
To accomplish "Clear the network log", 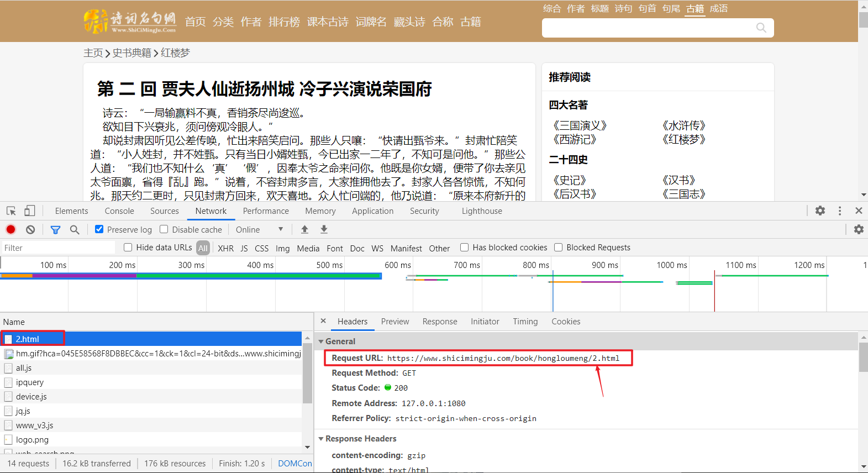I will click(30, 229).
